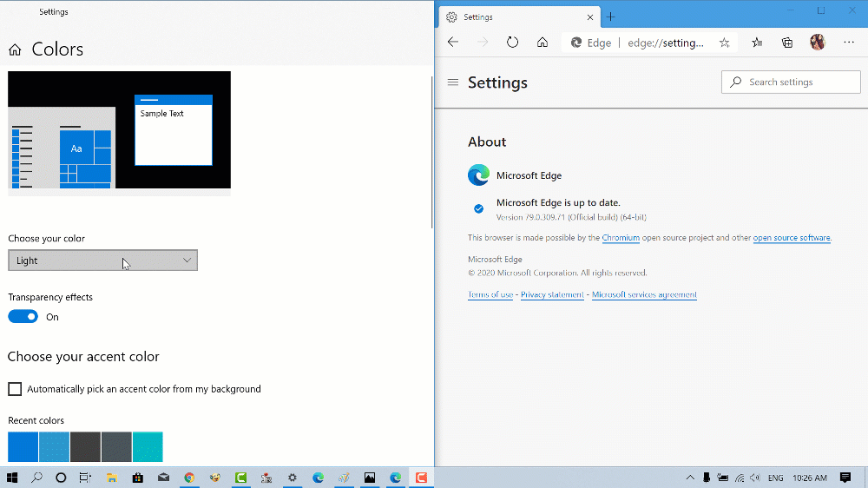Open the 10:26 AM clock
The width and height of the screenshot is (868, 488).
[x=810, y=478]
